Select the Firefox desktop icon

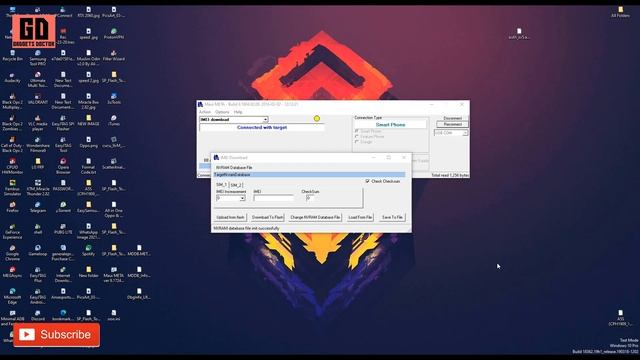[12, 207]
